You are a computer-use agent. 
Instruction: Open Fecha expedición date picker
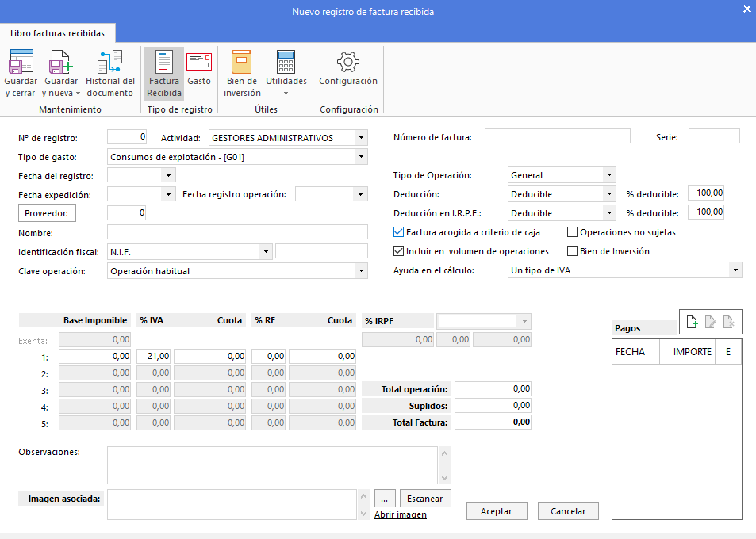[169, 195]
